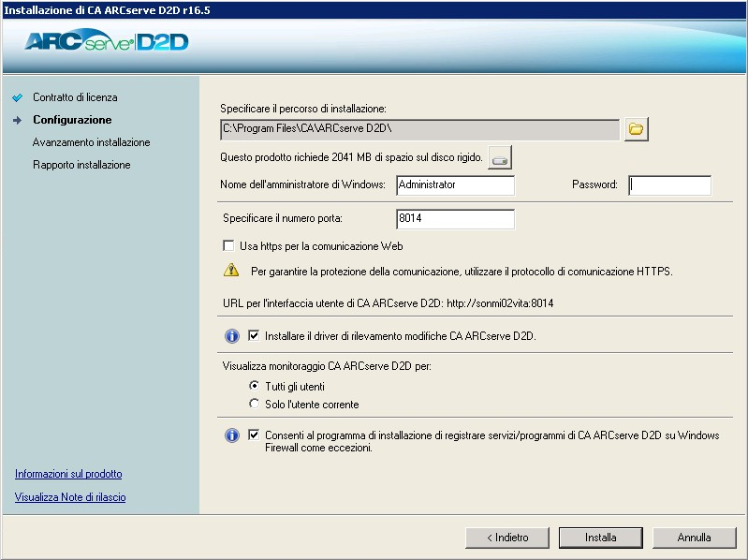Click the label 'Visualizza monitoraggio CA ARCserve D2D per:'
Image resolution: width=748 pixels, height=560 pixels.
pyautogui.click(x=327, y=366)
